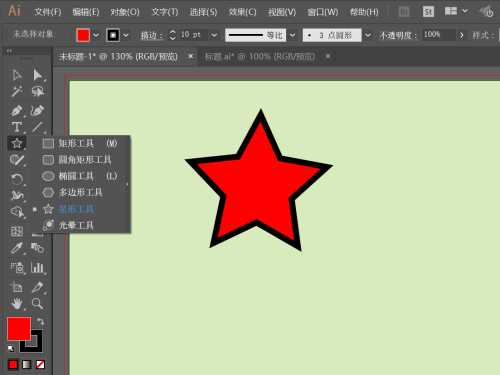Select the Mesh tool

pyautogui.click(x=17, y=231)
